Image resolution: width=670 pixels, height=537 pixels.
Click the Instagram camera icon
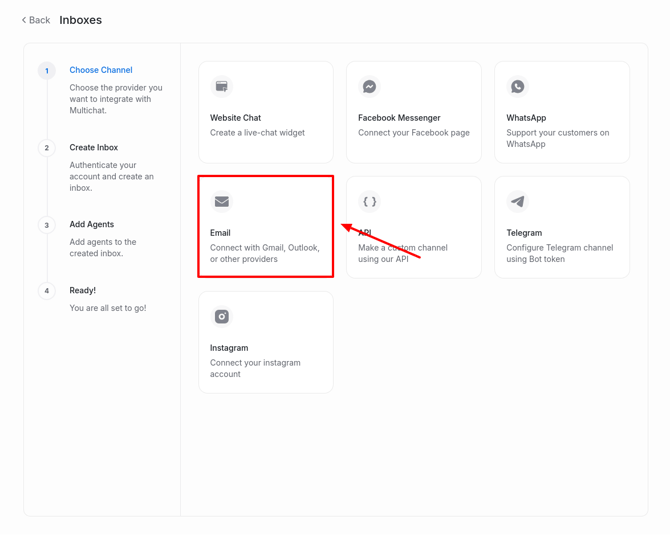click(x=222, y=317)
